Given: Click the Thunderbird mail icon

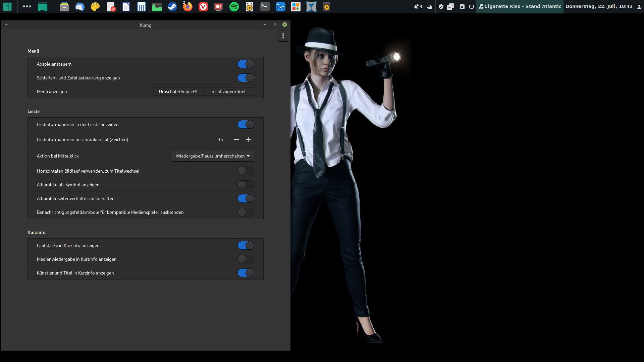Looking at the screenshot, I should [x=80, y=7].
